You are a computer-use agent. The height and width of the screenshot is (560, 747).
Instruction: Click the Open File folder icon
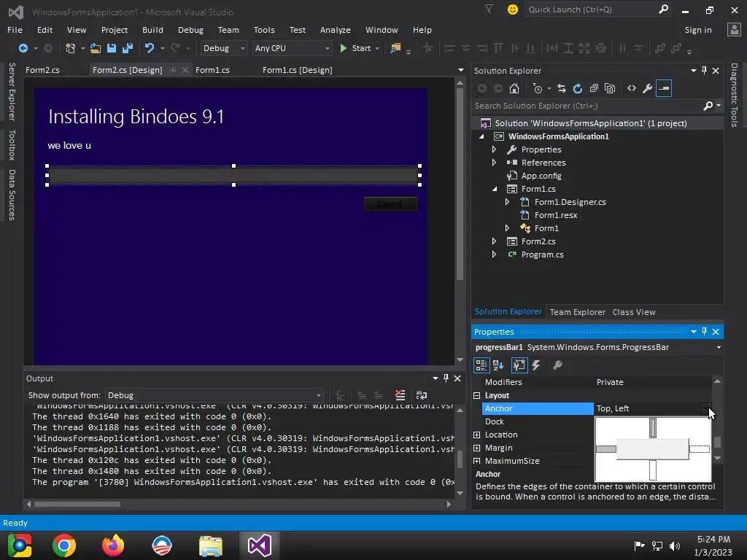pos(96,48)
